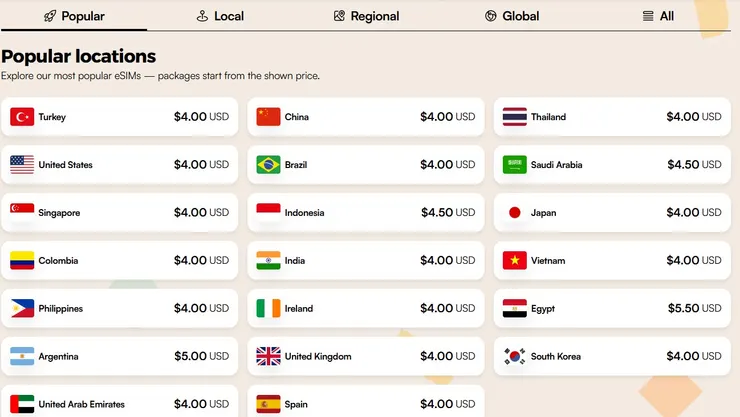The image size is (740, 417).
Task: Click the Philippines flag icon
Action: 22,309
